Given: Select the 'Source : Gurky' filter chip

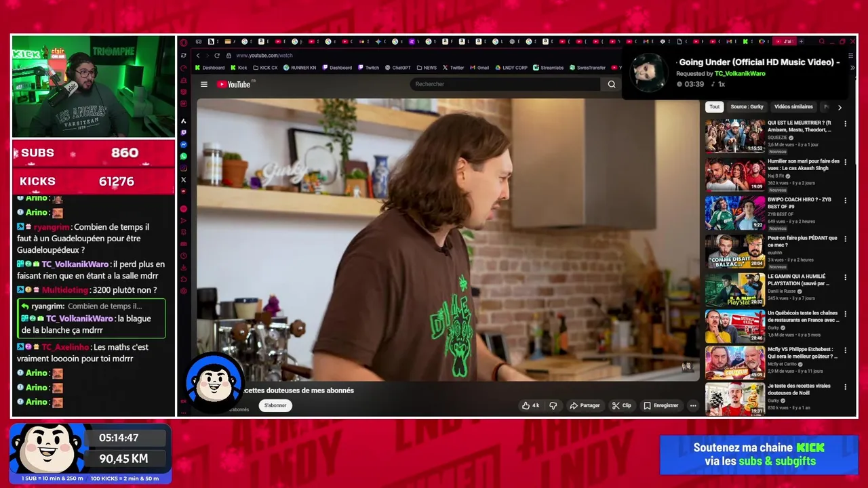Looking at the screenshot, I should click(x=747, y=106).
